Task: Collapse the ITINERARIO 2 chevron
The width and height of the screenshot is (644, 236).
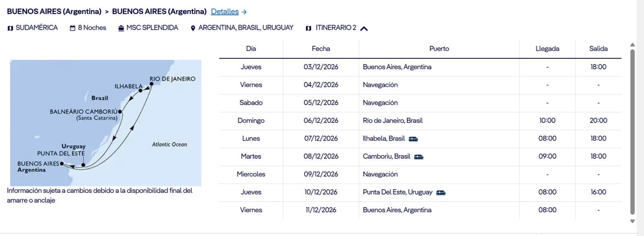Action: coord(364,29)
